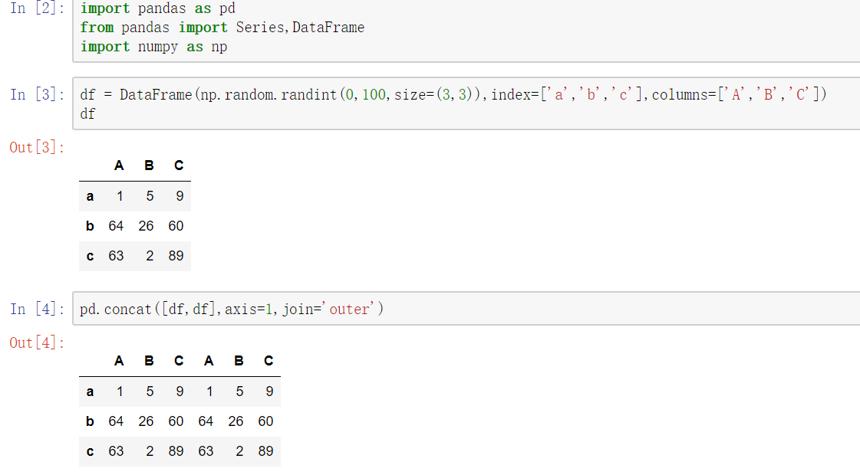This screenshot has width=860, height=475.
Task: Click the value 89 in first table
Action: tap(176, 256)
